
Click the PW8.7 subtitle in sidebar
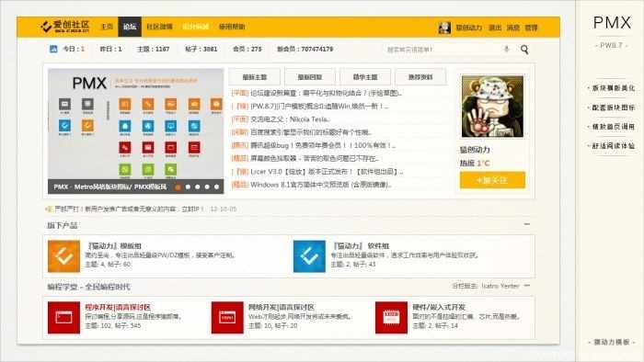click(611, 46)
